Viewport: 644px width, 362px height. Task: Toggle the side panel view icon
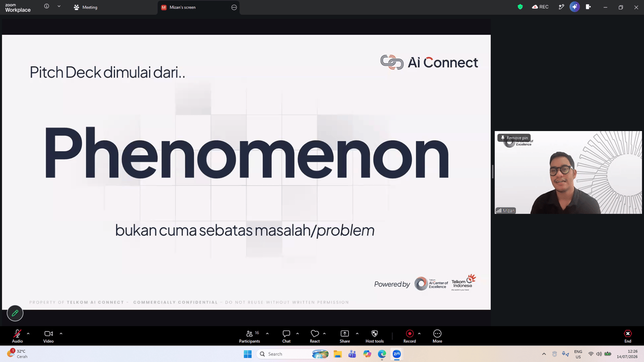[x=588, y=7]
